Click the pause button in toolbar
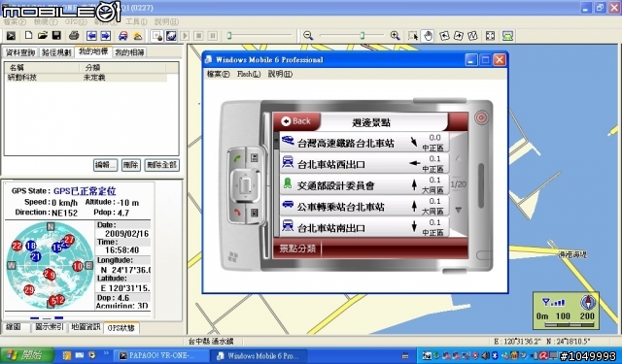Image resolution: width=622 pixels, height=364 pixels. coord(213,36)
